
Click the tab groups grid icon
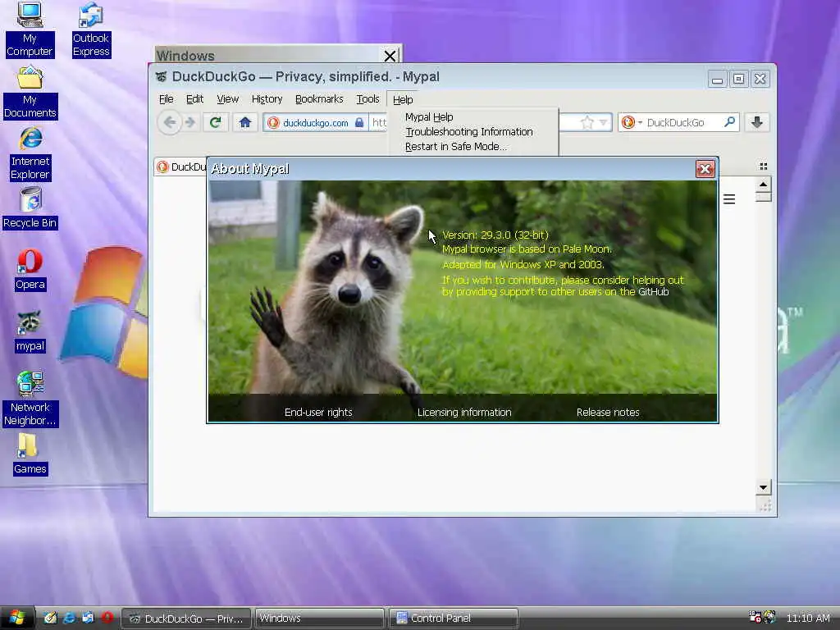point(764,167)
